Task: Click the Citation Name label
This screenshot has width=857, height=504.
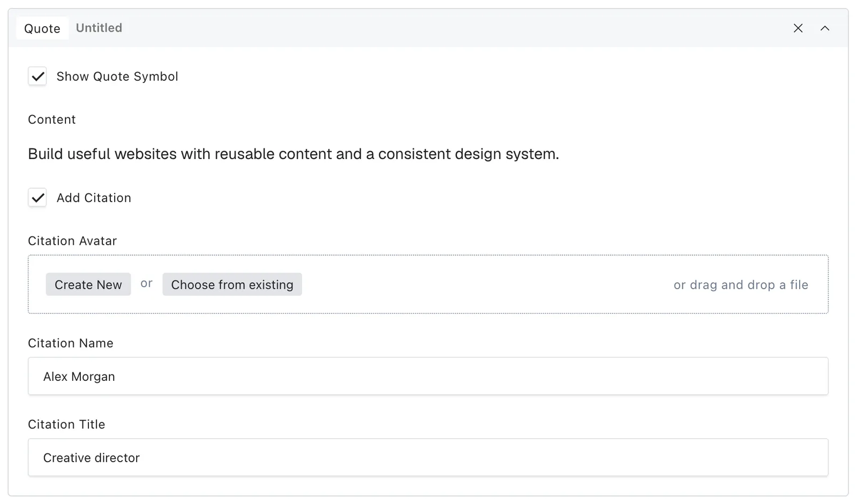Action: tap(71, 343)
